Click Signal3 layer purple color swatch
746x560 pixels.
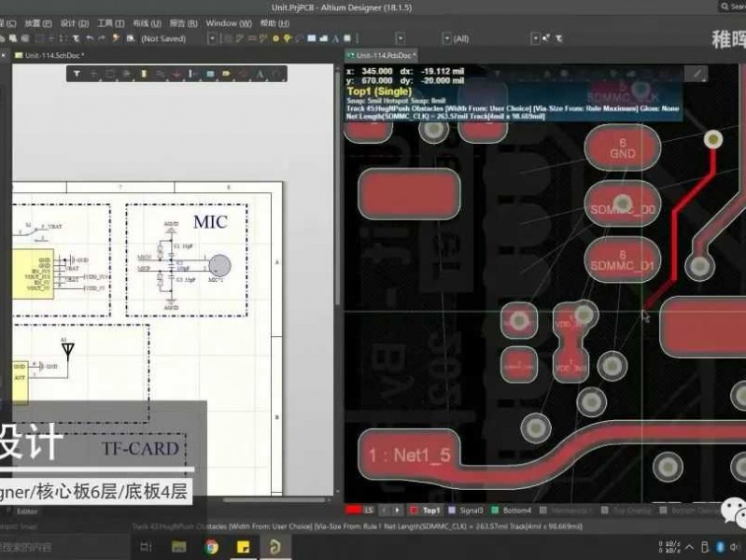click(452, 510)
